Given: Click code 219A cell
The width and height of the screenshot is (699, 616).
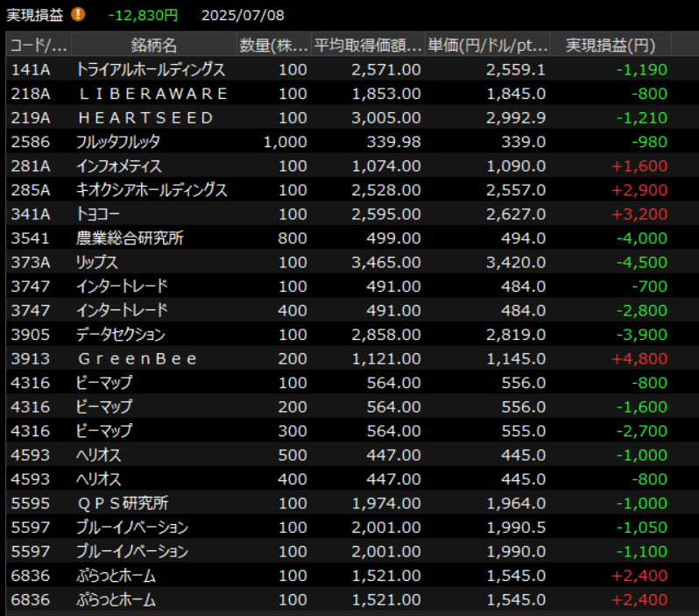Looking at the screenshot, I should (x=31, y=117).
